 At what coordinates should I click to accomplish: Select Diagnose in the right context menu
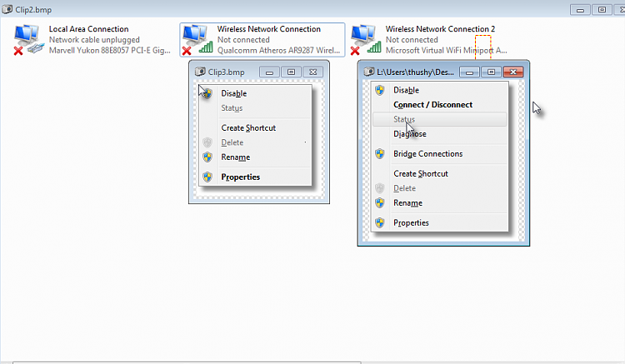(410, 134)
